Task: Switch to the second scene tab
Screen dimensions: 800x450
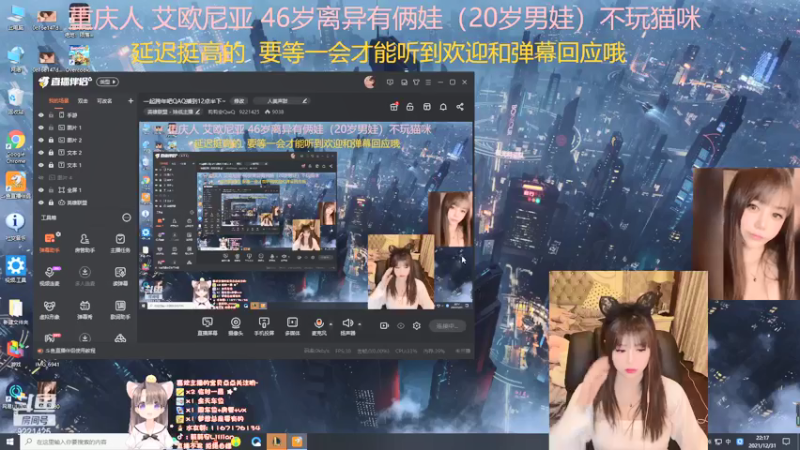Action: [x=83, y=101]
